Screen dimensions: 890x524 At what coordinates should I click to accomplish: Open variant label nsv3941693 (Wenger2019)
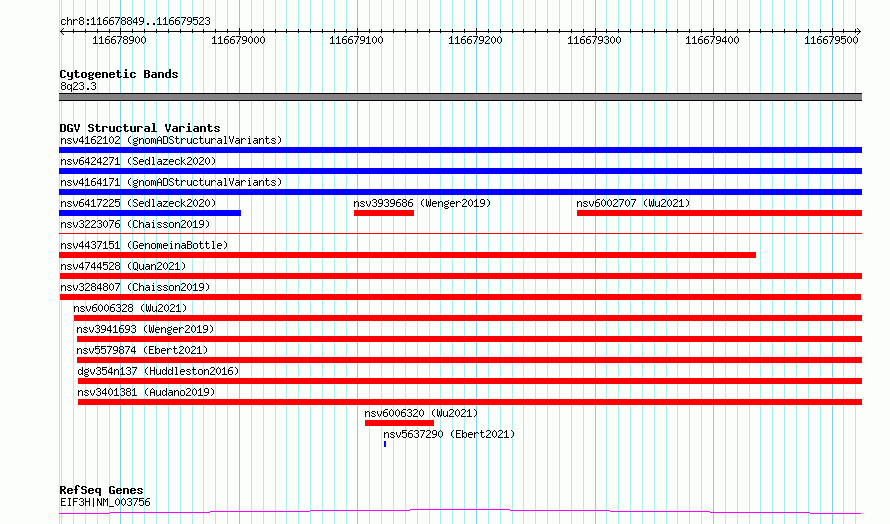[x=145, y=329]
